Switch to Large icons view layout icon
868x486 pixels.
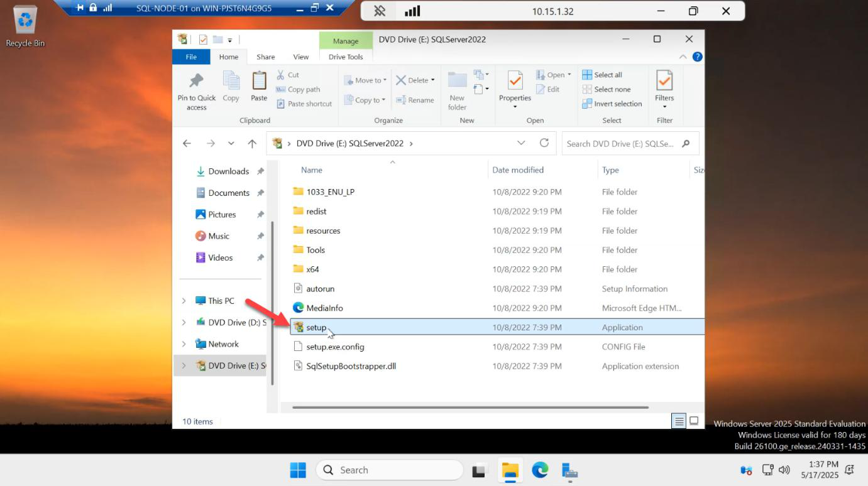click(694, 421)
